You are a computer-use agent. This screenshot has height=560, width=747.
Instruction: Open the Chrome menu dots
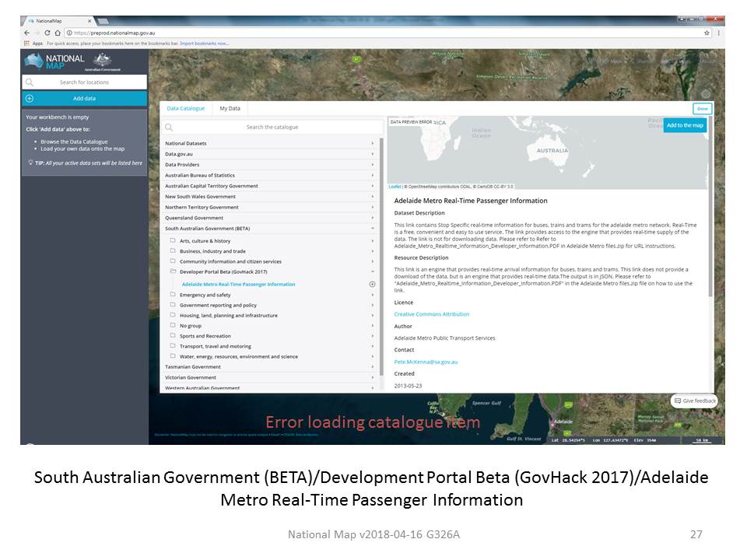click(x=718, y=33)
